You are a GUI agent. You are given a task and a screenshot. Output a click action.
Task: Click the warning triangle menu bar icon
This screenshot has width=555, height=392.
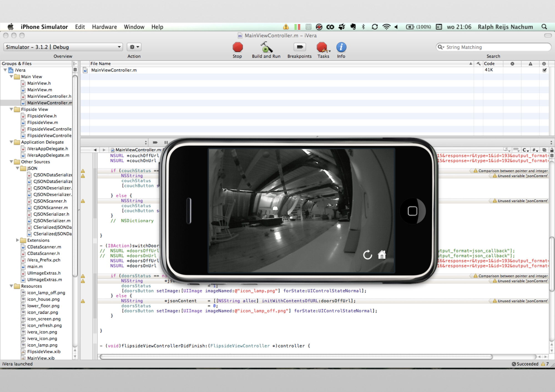click(286, 27)
